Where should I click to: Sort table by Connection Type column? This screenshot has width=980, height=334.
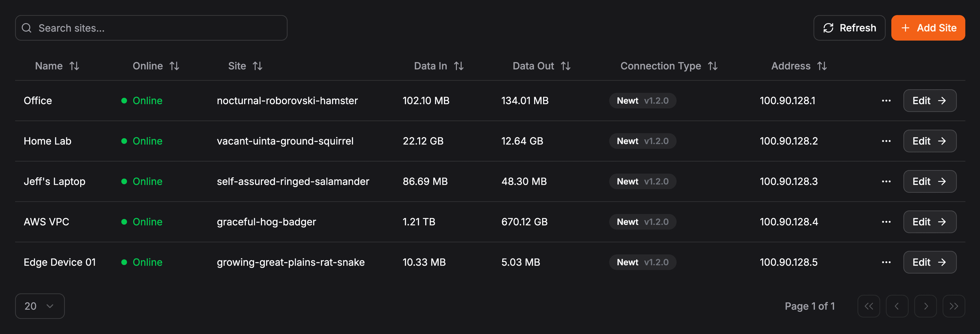pyautogui.click(x=669, y=66)
